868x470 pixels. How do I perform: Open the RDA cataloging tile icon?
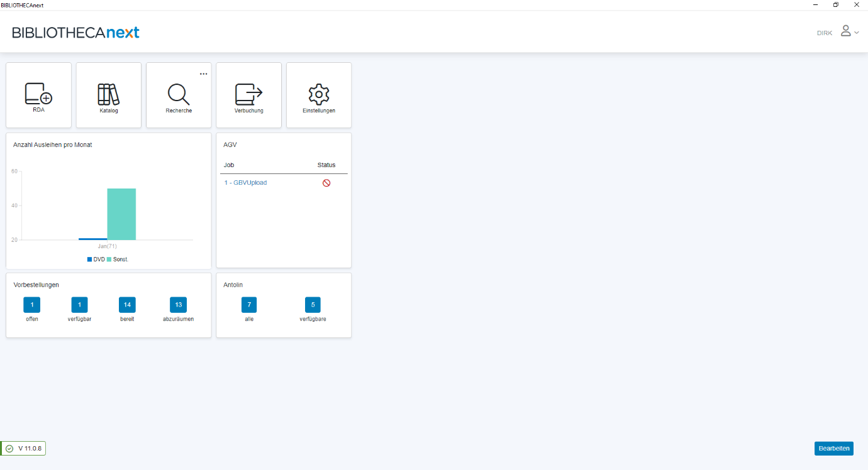click(x=38, y=94)
